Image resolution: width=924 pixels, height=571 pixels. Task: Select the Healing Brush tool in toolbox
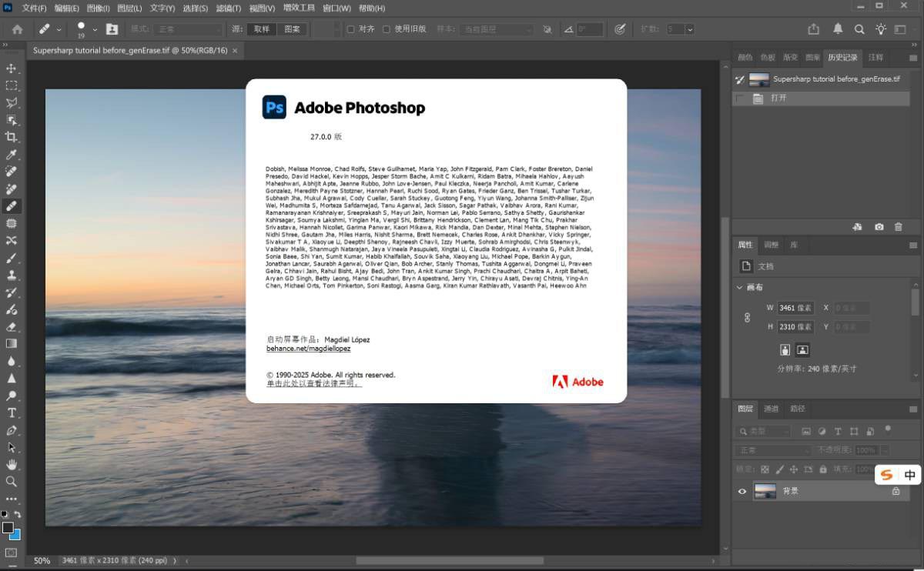[12, 206]
